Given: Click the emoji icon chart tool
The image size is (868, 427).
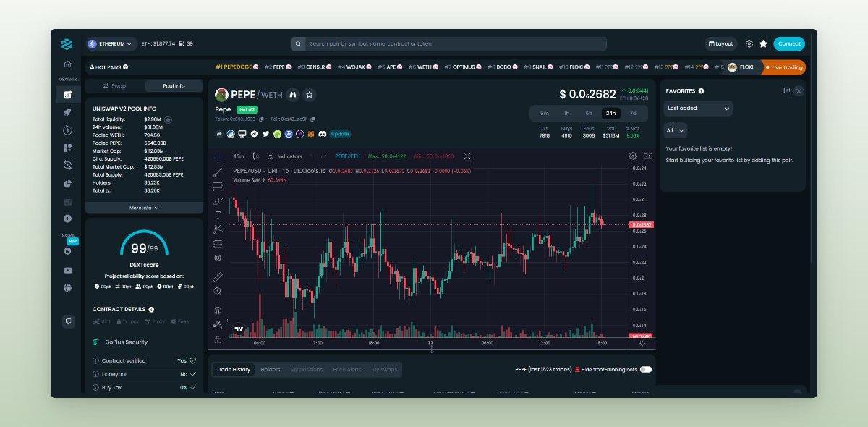Looking at the screenshot, I should pyautogui.click(x=218, y=258).
